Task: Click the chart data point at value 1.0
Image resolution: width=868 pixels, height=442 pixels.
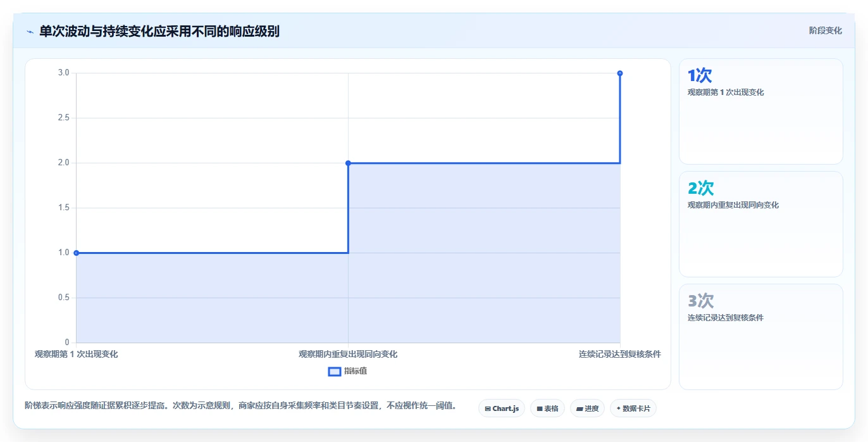Action: [x=77, y=253]
